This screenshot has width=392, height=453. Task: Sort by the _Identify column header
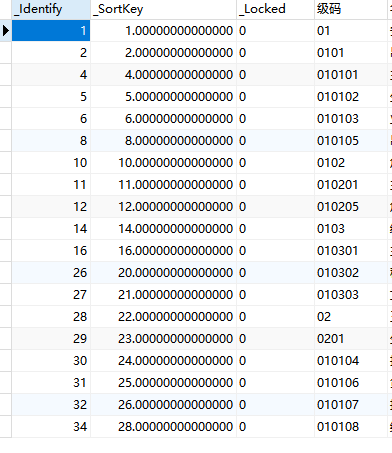(x=51, y=9)
